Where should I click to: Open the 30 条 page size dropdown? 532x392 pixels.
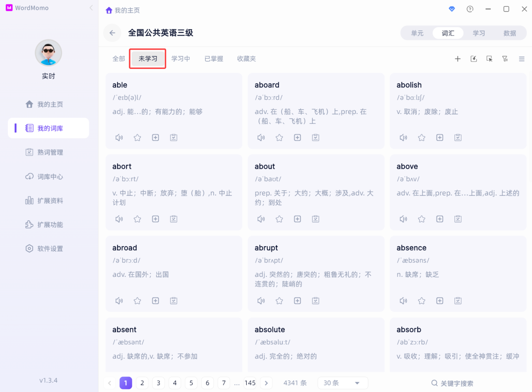343,383
